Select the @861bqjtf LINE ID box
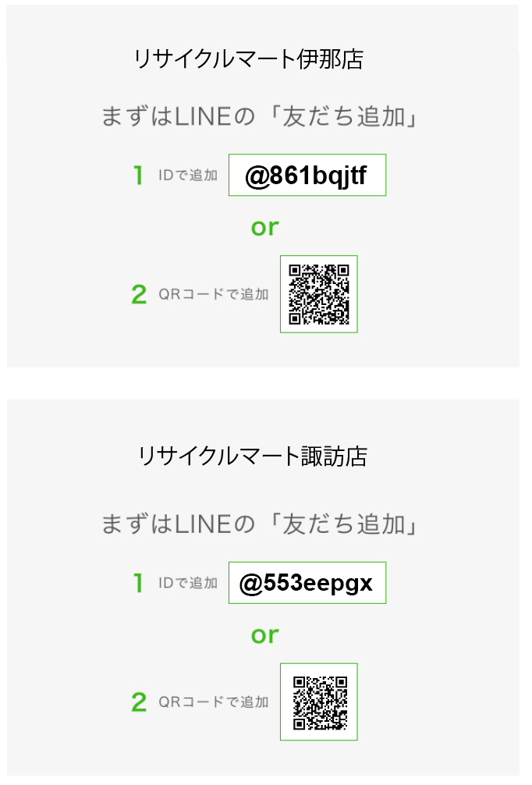532x785 pixels. click(x=307, y=175)
